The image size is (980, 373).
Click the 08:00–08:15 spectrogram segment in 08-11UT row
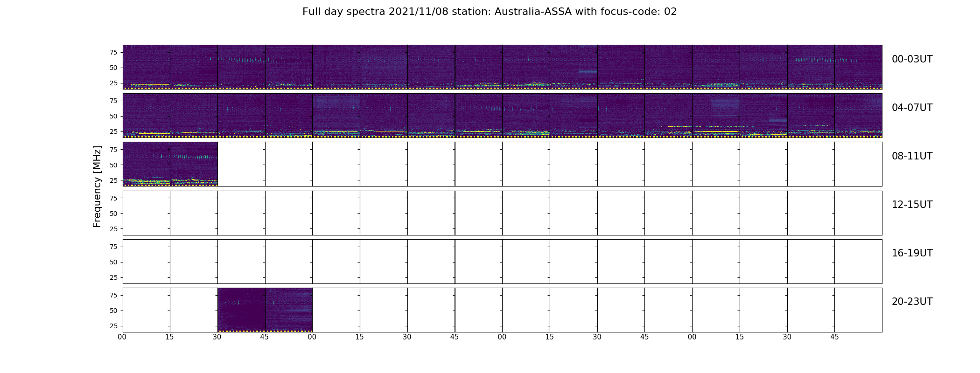147,164
